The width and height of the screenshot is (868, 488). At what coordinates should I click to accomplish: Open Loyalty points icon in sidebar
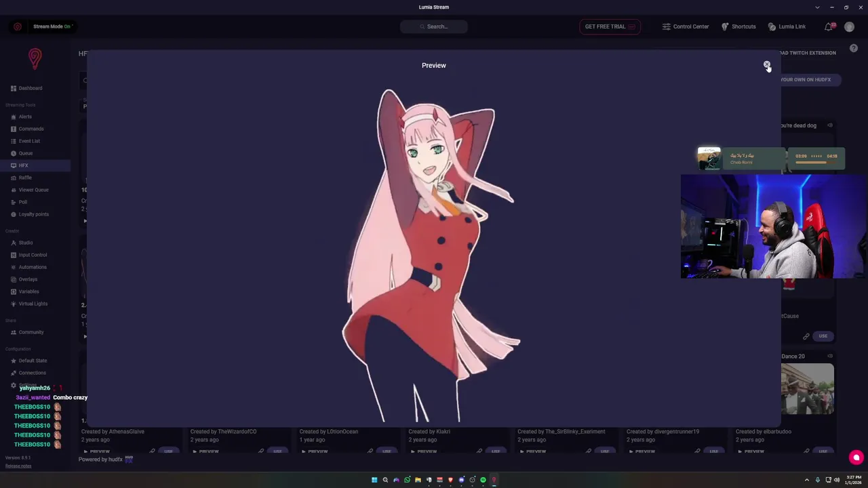pos(14,214)
